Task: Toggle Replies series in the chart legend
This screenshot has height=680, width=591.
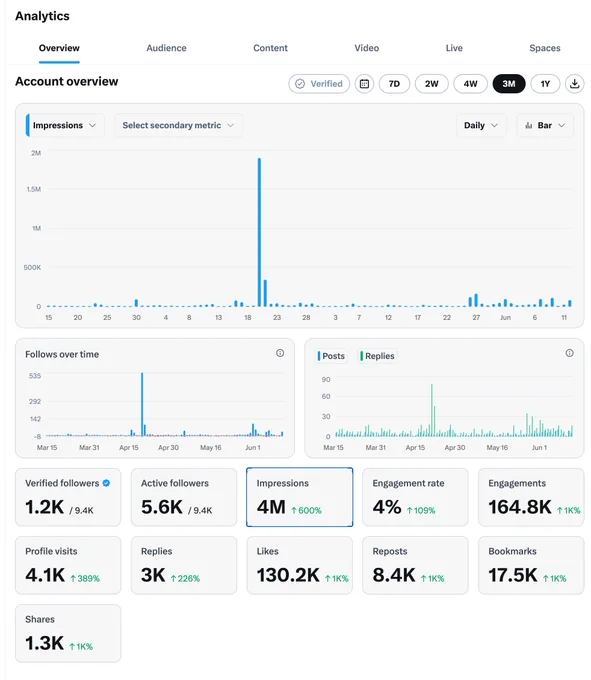Action: [377, 356]
